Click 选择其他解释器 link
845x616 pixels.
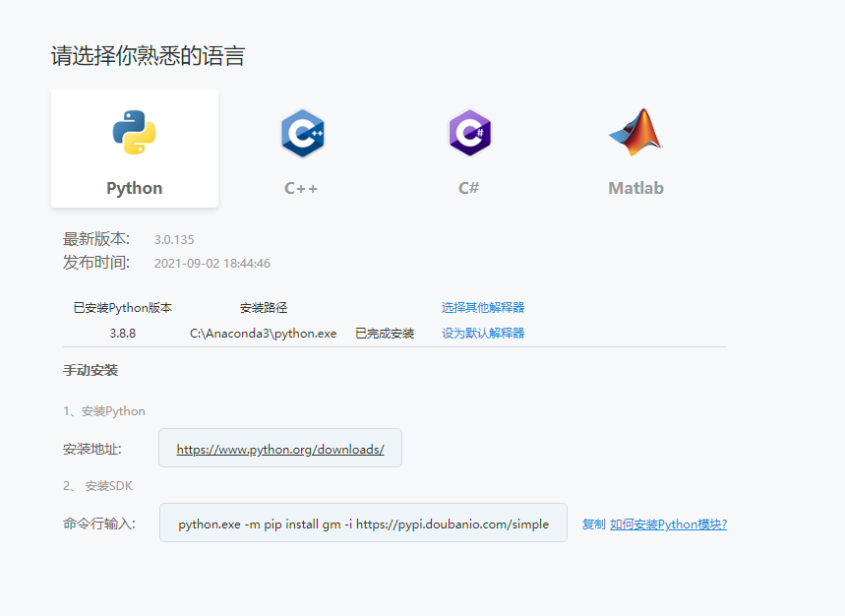(483, 308)
